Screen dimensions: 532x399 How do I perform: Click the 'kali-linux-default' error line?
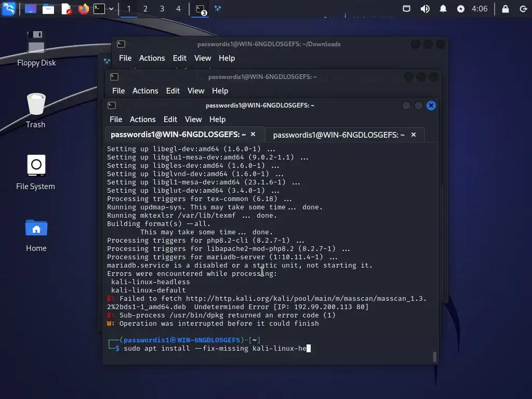coord(148,290)
